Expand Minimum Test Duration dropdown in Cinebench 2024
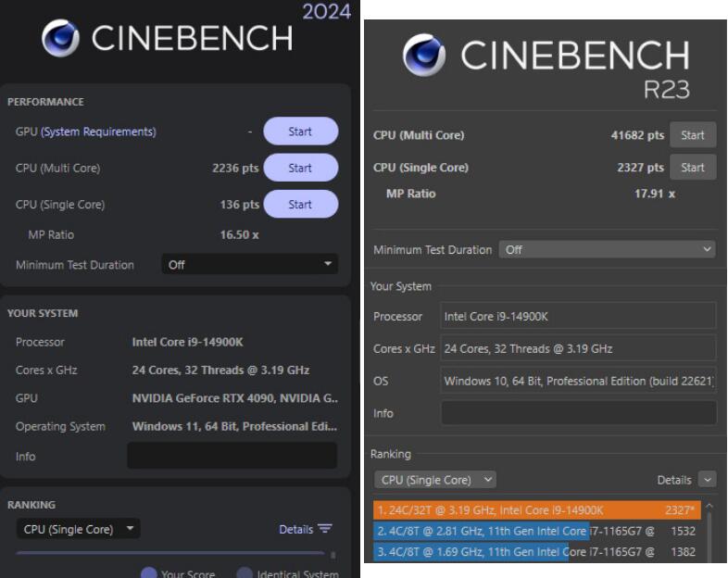 [x=250, y=265]
